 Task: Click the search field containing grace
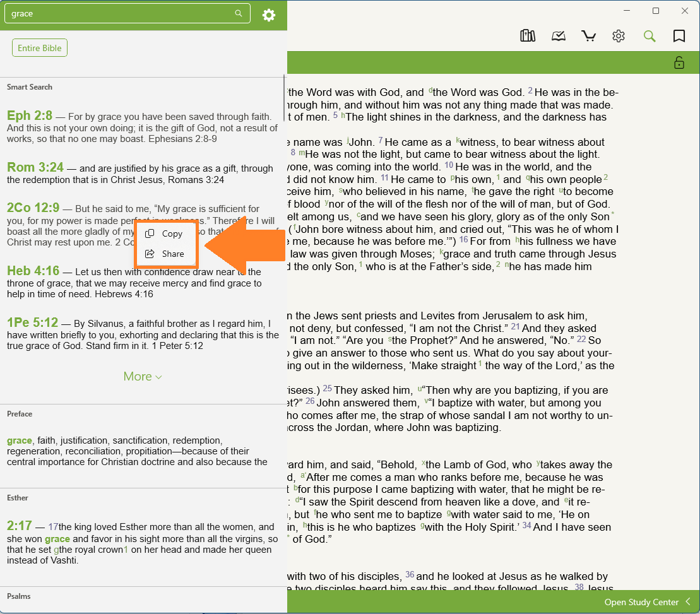(x=120, y=13)
